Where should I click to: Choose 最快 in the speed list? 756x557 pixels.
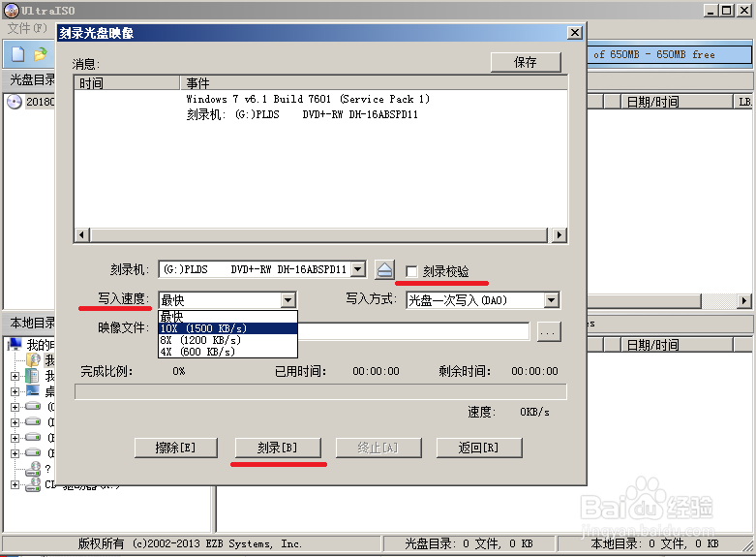tap(227, 317)
